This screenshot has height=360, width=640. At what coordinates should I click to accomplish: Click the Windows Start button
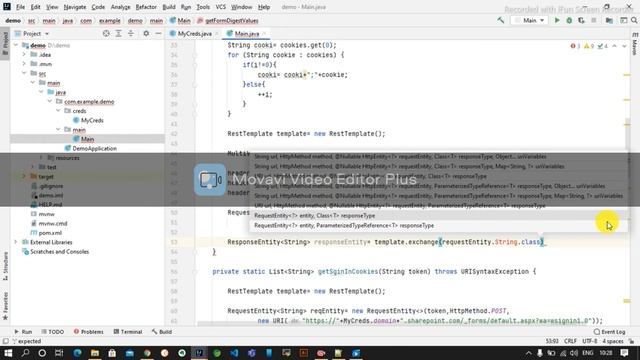click(x=8, y=353)
